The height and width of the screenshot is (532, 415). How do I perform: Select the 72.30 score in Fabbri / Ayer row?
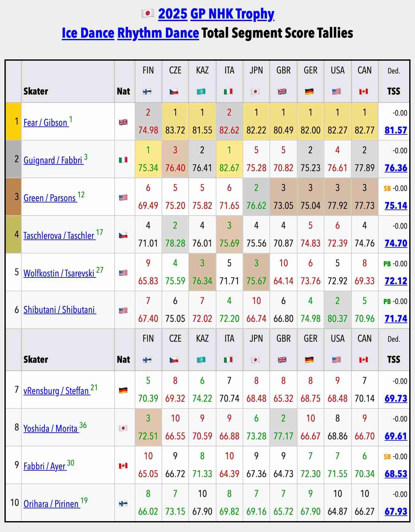(310, 474)
